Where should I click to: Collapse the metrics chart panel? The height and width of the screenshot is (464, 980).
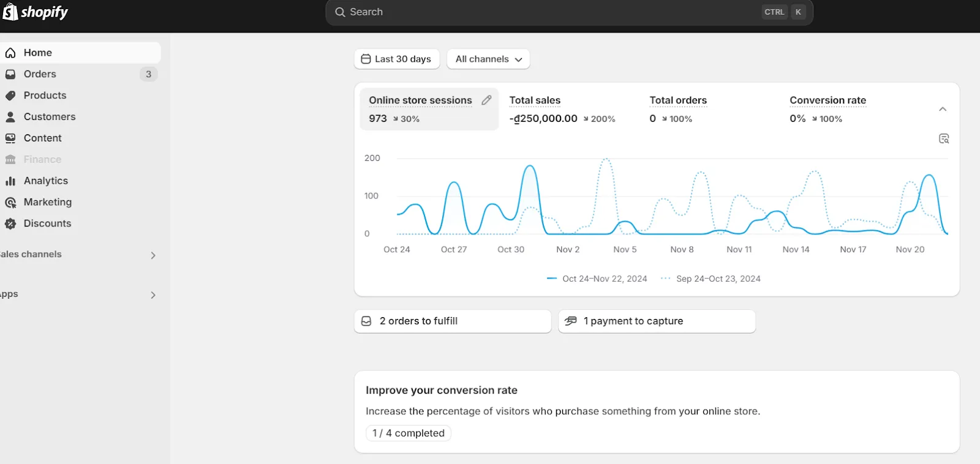pyautogui.click(x=943, y=109)
